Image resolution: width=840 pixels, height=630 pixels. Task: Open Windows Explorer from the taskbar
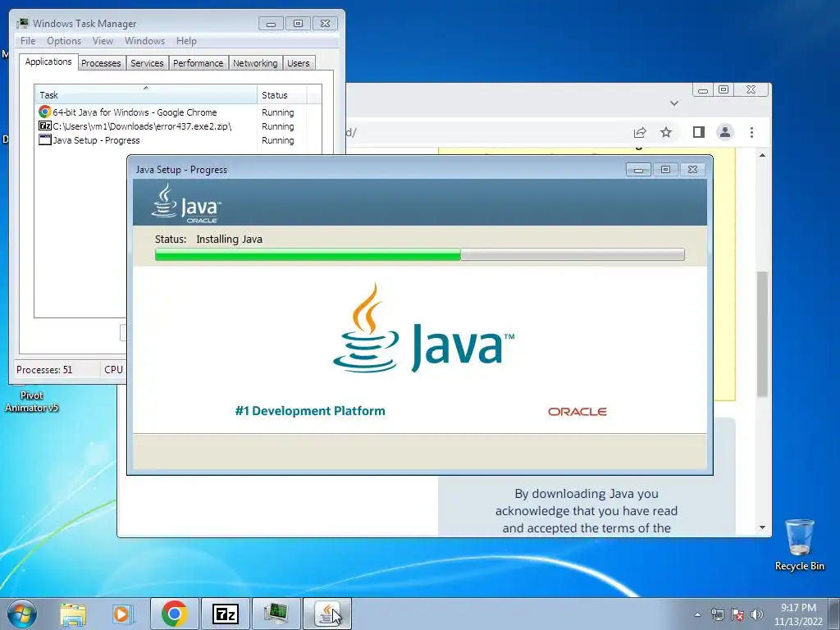click(73, 614)
